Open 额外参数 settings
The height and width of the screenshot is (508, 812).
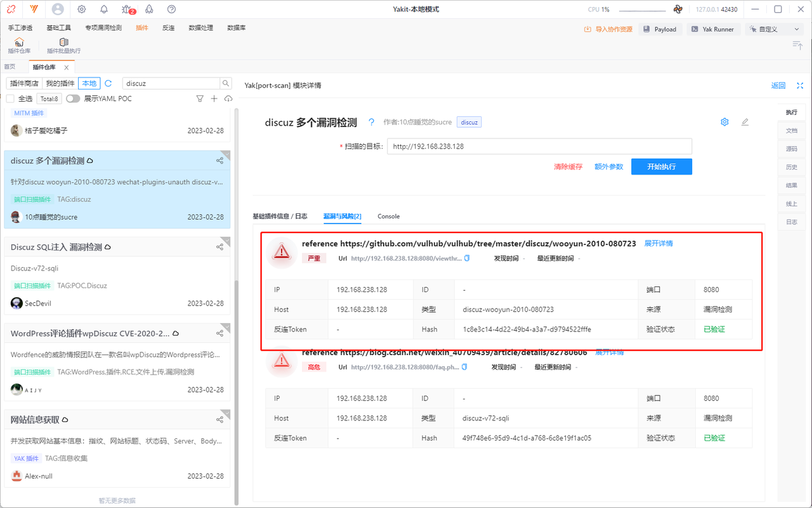[x=609, y=166]
